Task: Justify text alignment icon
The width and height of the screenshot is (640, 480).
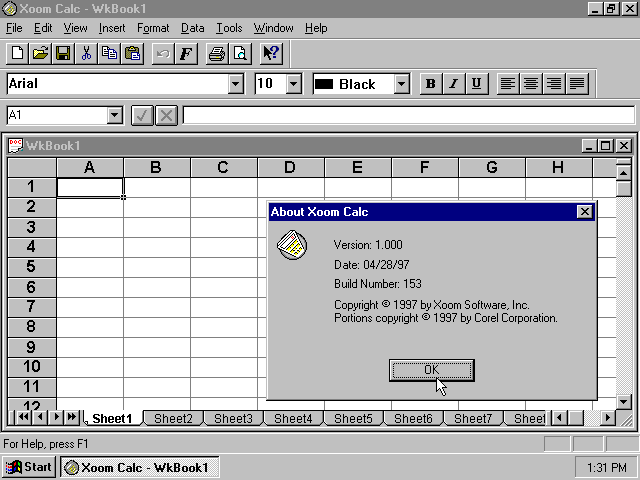Action: [x=577, y=84]
